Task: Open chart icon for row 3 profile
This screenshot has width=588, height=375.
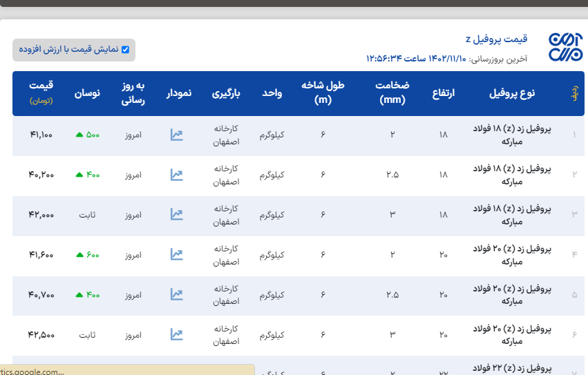Action: tap(176, 215)
